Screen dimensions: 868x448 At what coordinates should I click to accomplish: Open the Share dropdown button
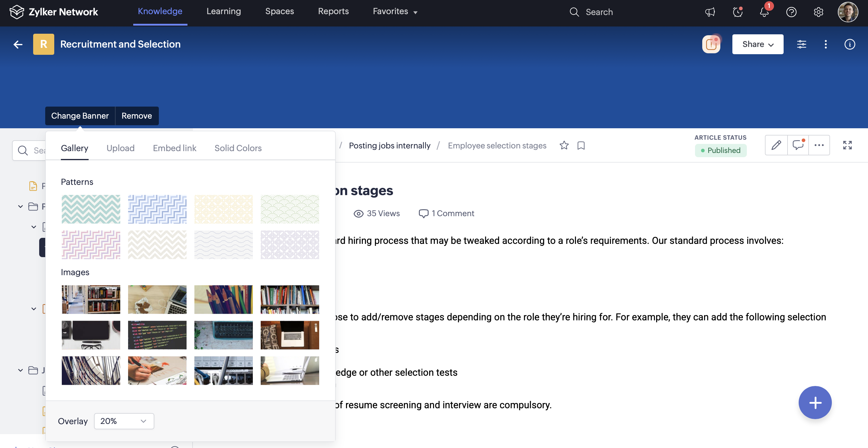(x=757, y=44)
